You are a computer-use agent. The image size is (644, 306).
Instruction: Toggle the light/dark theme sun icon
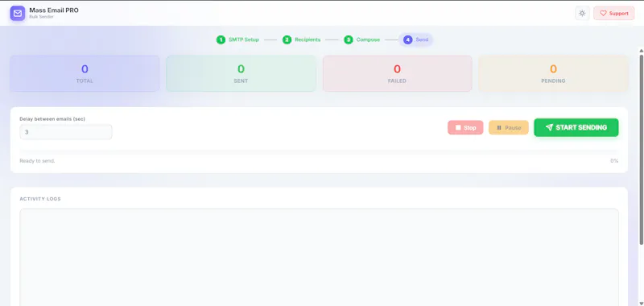click(582, 13)
